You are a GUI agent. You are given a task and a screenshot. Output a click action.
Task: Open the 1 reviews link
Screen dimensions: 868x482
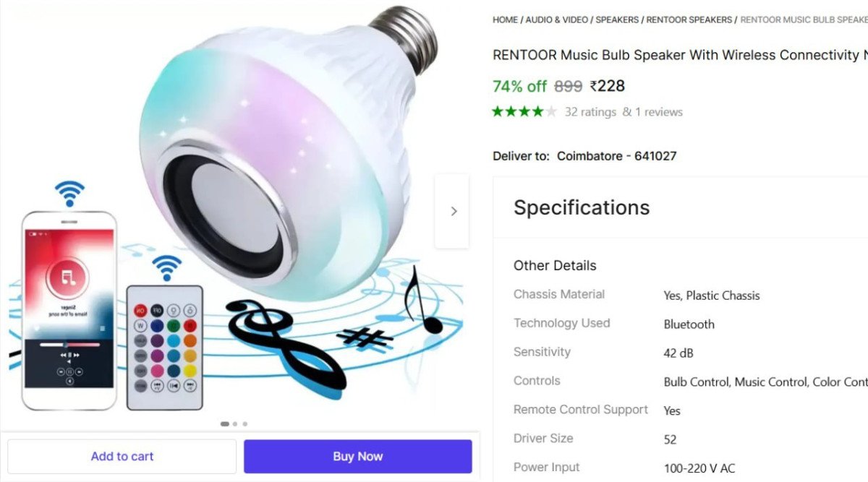tap(660, 111)
